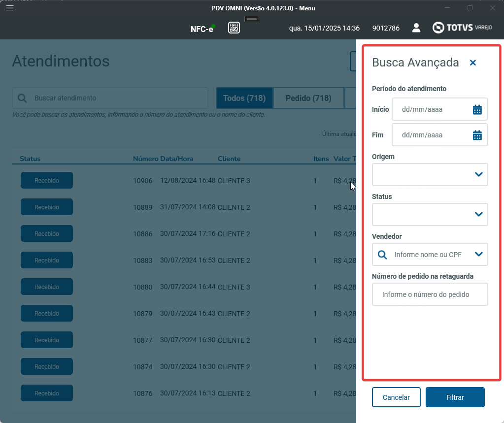504x423 pixels.
Task: Click Recebido status for order 10874
Action: (x=47, y=367)
